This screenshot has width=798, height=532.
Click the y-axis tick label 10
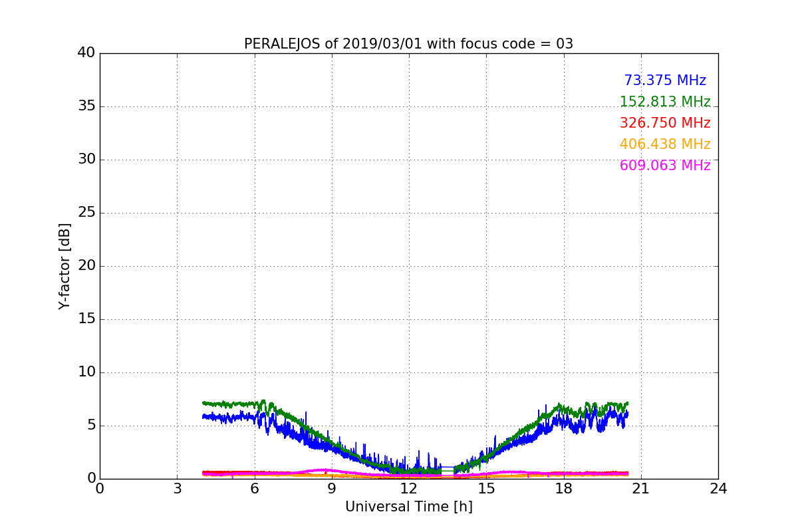pyautogui.click(x=86, y=372)
